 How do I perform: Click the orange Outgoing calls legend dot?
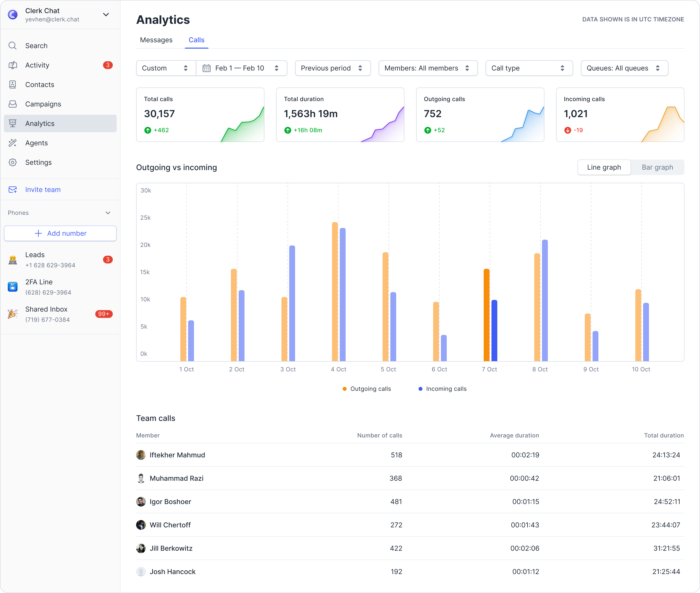(x=344, y=389)
